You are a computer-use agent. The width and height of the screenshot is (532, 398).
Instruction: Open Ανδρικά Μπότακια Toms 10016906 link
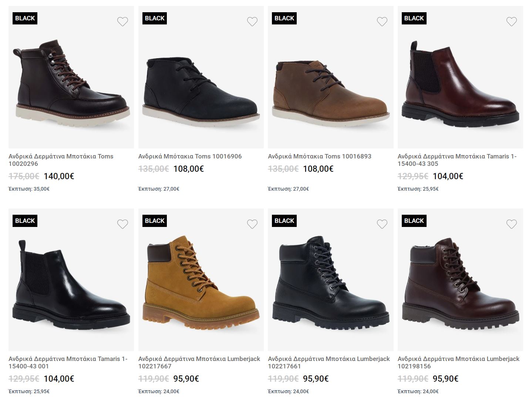pyautogui.click(x=190, y=156)
